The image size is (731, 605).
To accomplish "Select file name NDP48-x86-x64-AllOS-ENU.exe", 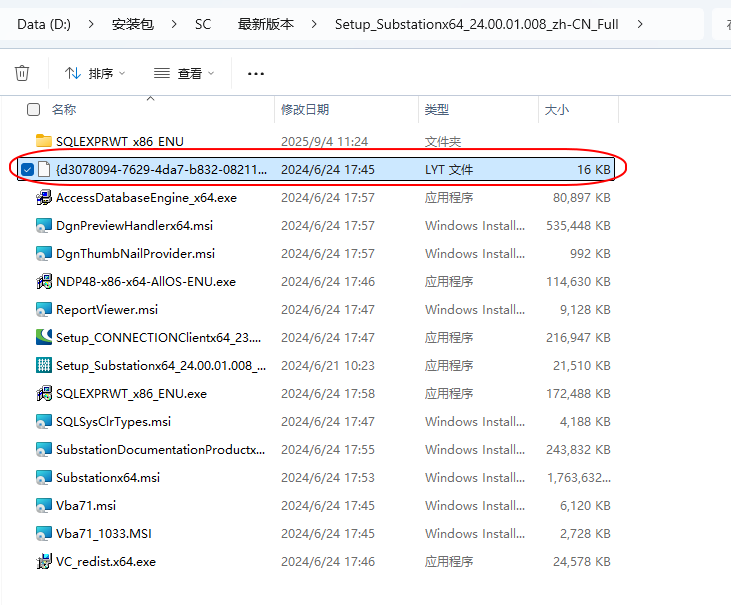I will point(146,282).
